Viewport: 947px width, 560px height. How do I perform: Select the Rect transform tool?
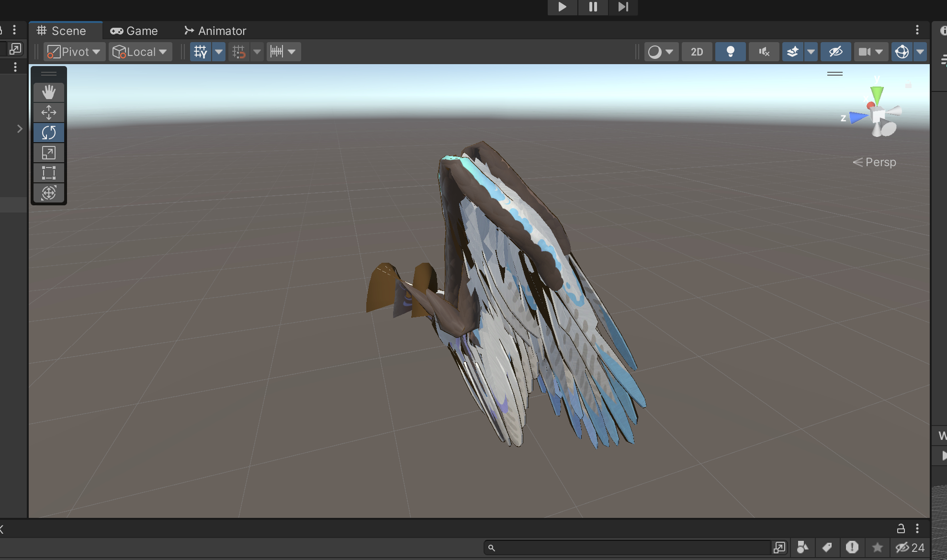pos(49,173)
